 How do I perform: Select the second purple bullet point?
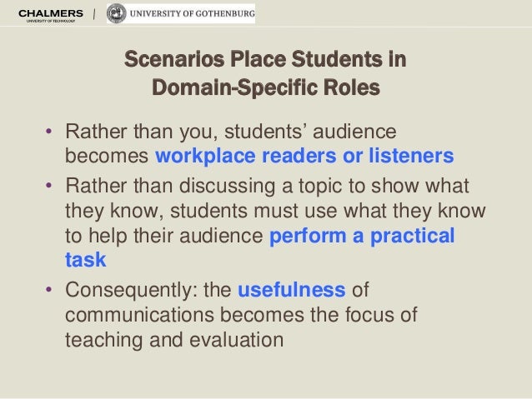(x=49, y=185)
